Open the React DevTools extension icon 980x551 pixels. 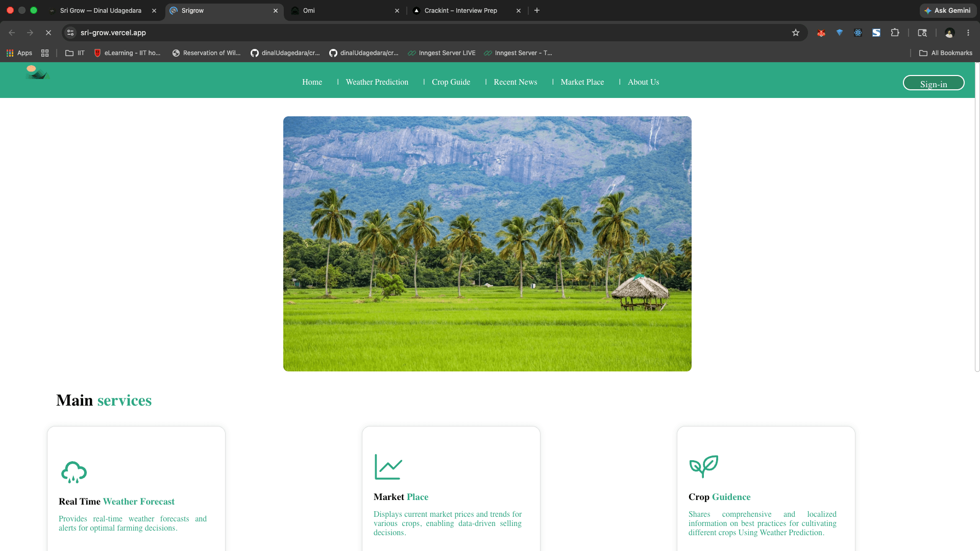pos(857,33)
